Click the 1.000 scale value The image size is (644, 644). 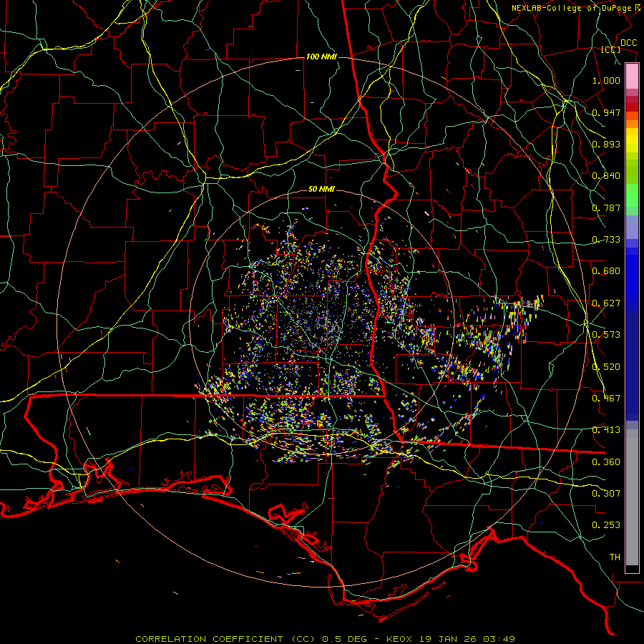point(606,80)
